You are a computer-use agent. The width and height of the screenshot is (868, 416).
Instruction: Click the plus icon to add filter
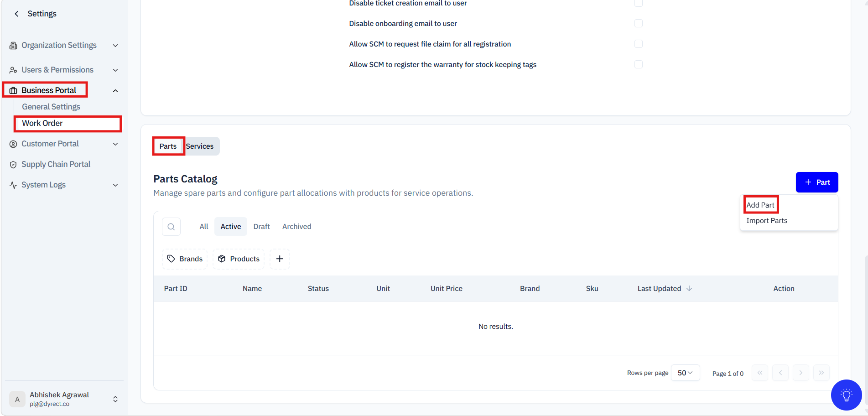[x=280, y=259]
